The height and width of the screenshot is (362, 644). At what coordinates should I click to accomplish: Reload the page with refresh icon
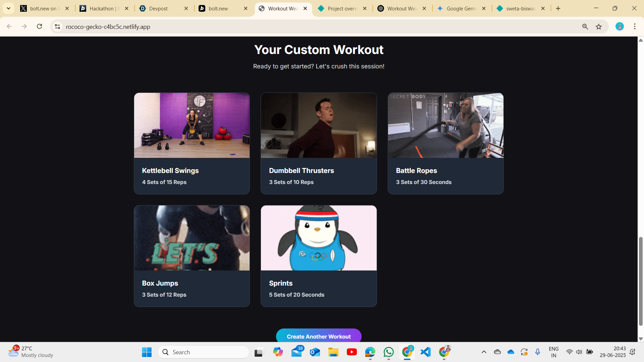click(x=39, y=26)
